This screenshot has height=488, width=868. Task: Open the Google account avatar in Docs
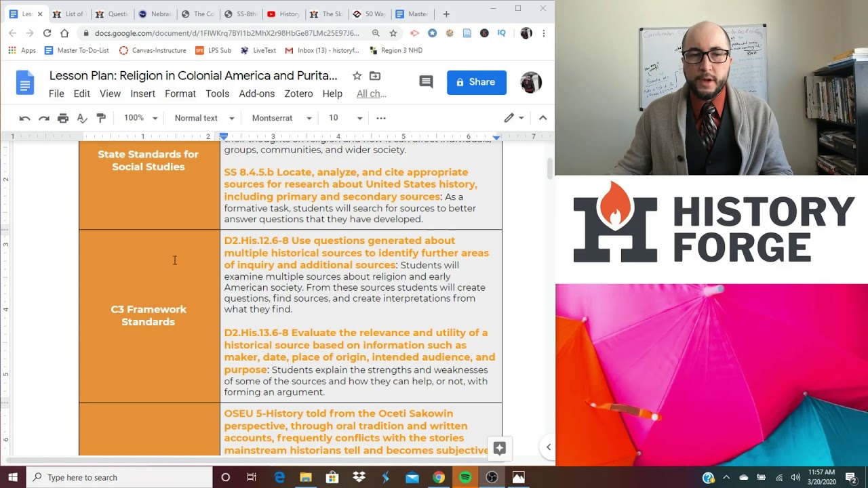click(531, 83)
